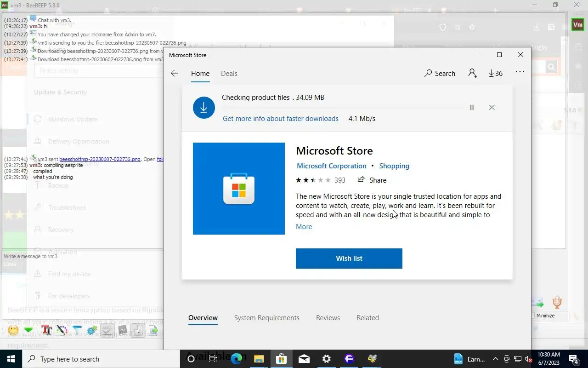Click the BeeBEEP message filter funnel icon
The width and height of the screenshot is (588, 368).
pos(77,330)
